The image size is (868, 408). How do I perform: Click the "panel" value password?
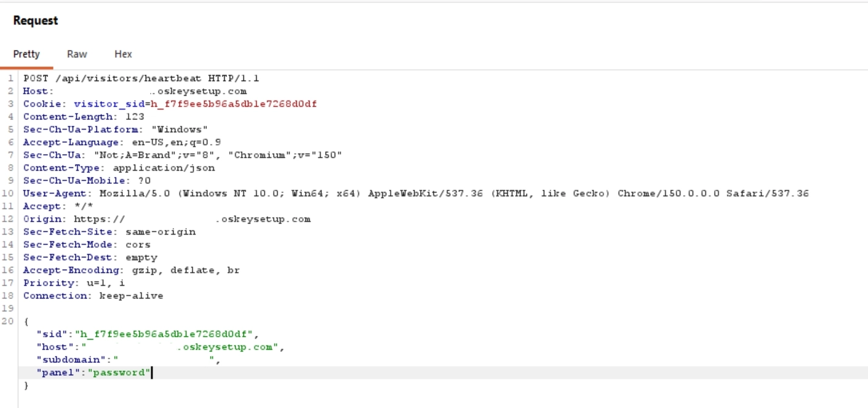coord(119,373)
